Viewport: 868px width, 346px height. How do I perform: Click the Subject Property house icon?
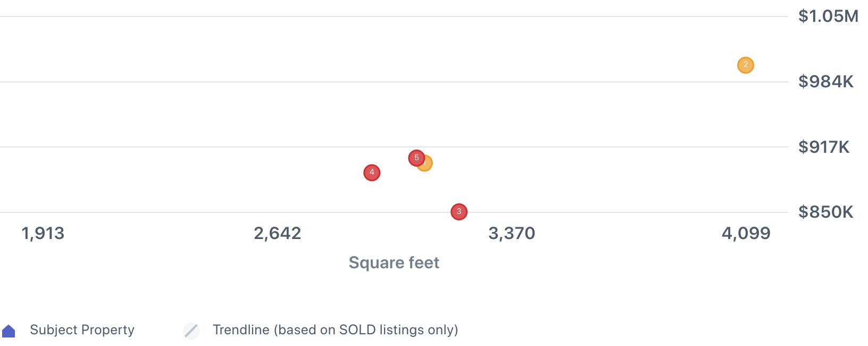click(9, 331)
